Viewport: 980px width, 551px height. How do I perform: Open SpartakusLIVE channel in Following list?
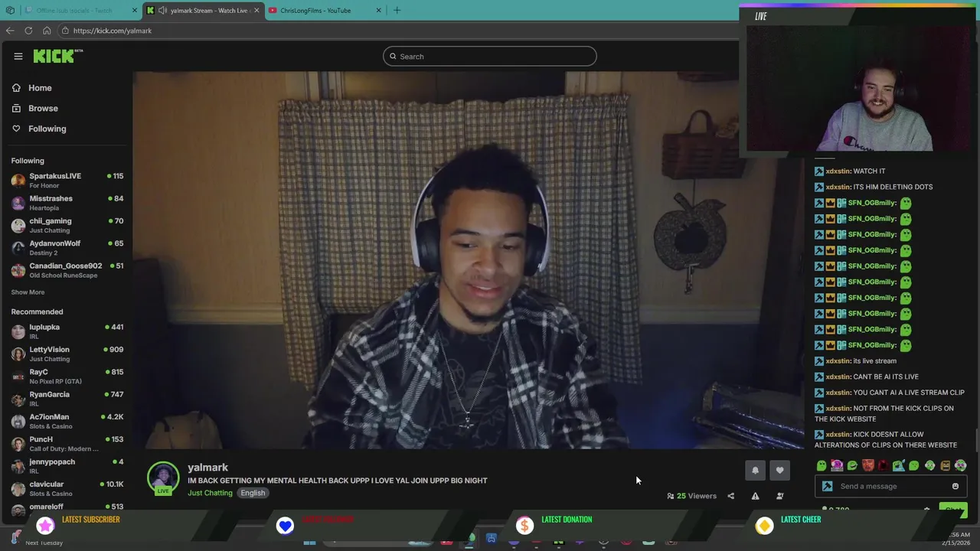click(67, 181)
